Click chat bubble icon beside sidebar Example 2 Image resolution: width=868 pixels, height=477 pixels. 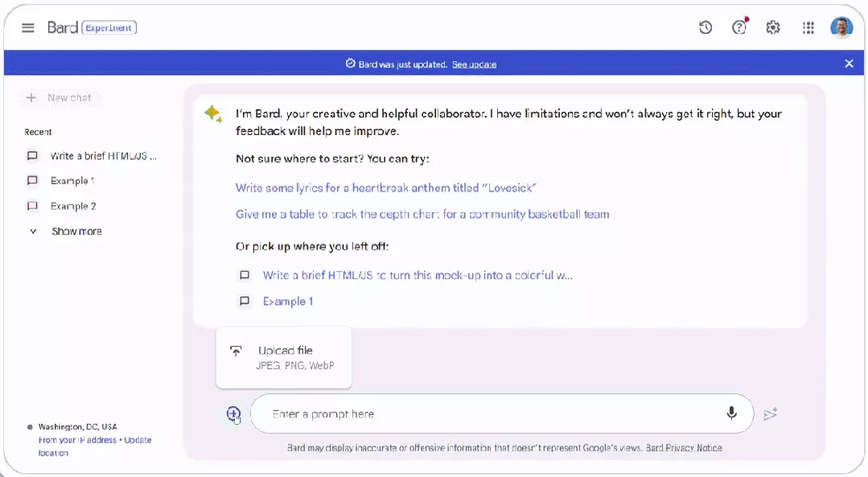[33, 206]
